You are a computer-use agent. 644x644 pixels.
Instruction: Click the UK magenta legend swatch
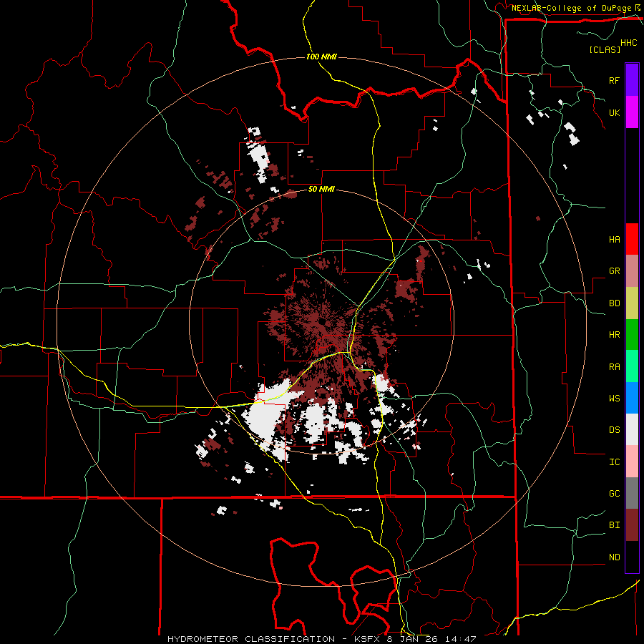pos(632,112)
